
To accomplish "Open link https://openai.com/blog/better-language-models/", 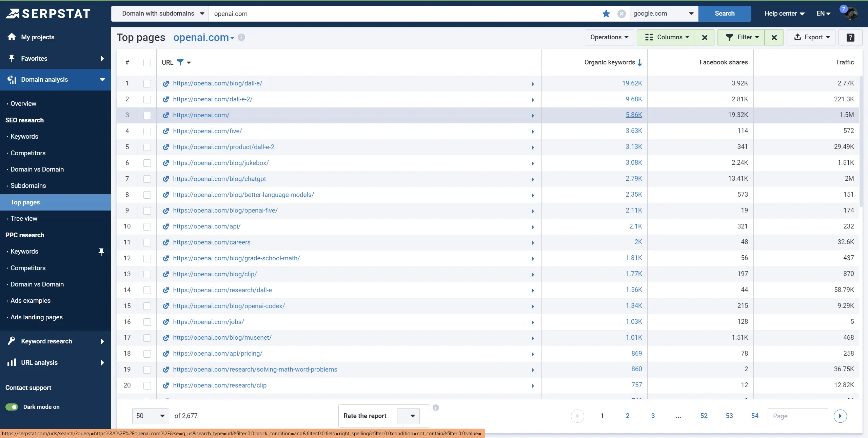I will pos(243,195).
